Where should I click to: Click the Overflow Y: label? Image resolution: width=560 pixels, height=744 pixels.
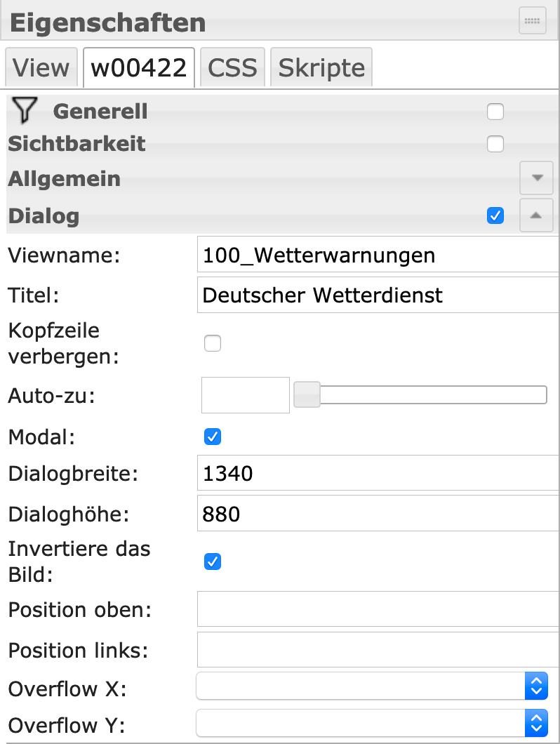coord(67,725)
